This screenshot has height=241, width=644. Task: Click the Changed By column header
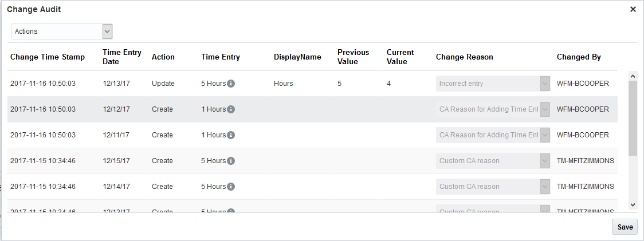pyautogui.click(x=579, y=57)
